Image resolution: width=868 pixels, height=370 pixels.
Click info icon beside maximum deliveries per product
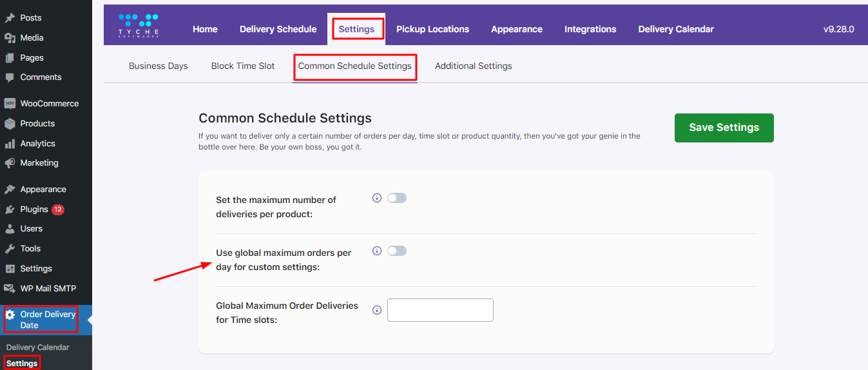point(377,198)
